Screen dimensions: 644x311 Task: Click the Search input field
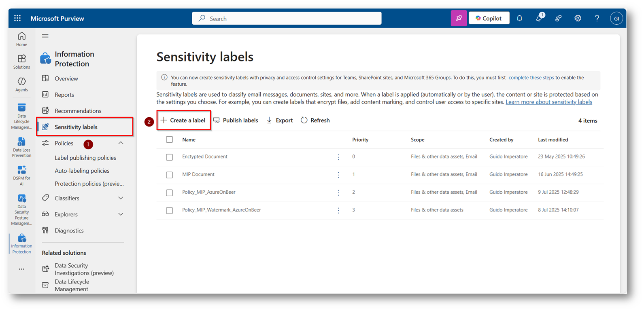tap(287, 18)
